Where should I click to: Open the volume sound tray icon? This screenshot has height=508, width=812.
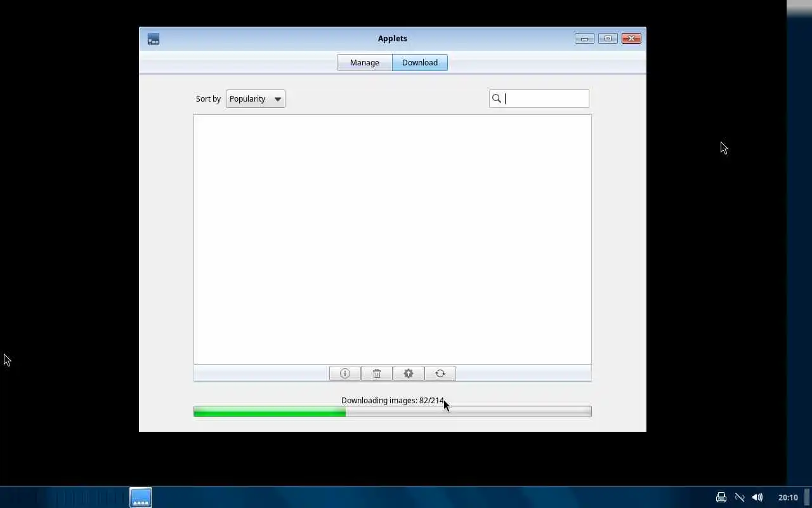click(x=757, y=497)
